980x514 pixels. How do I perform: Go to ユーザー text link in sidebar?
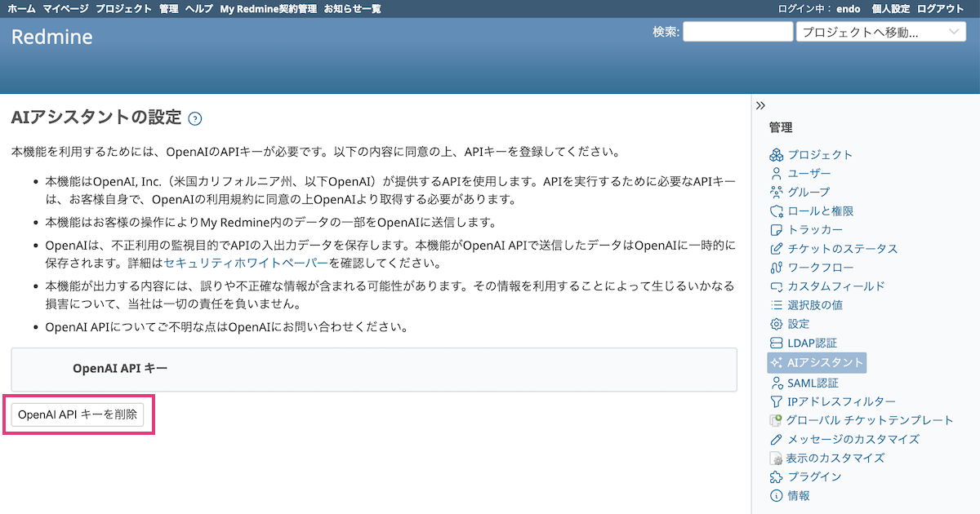pos(809,174)
